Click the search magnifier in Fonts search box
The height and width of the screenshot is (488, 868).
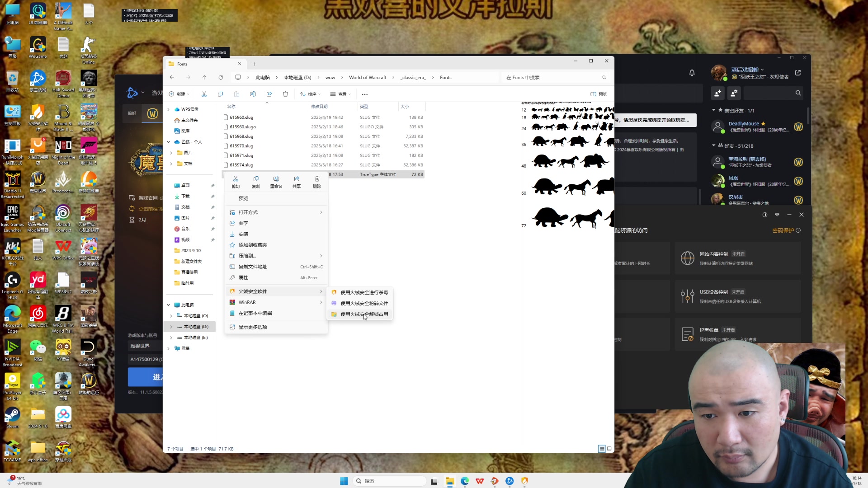tap(604, 77)
